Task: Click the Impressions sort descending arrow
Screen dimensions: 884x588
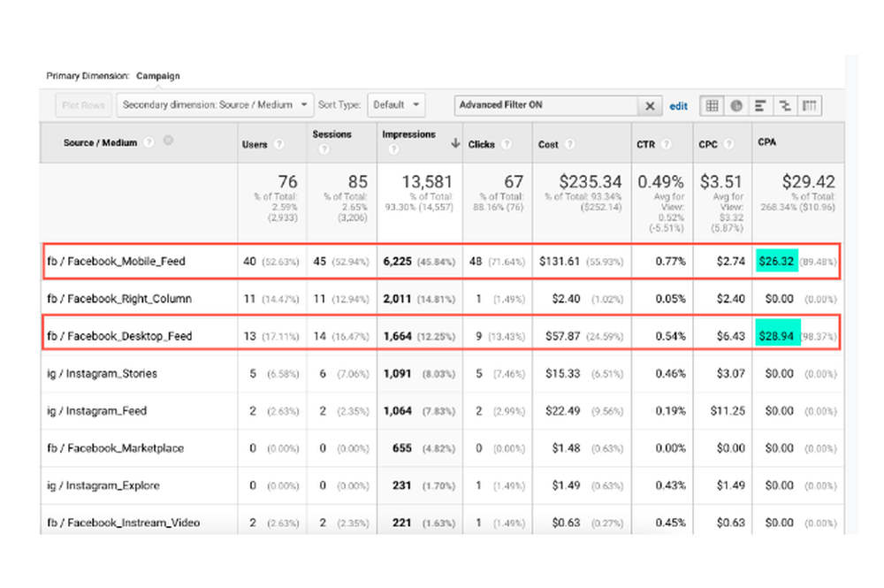Action: point(455,143)
